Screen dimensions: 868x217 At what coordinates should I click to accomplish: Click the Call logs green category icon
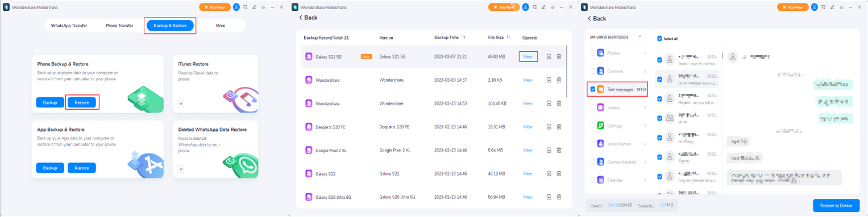coord(601,126)
